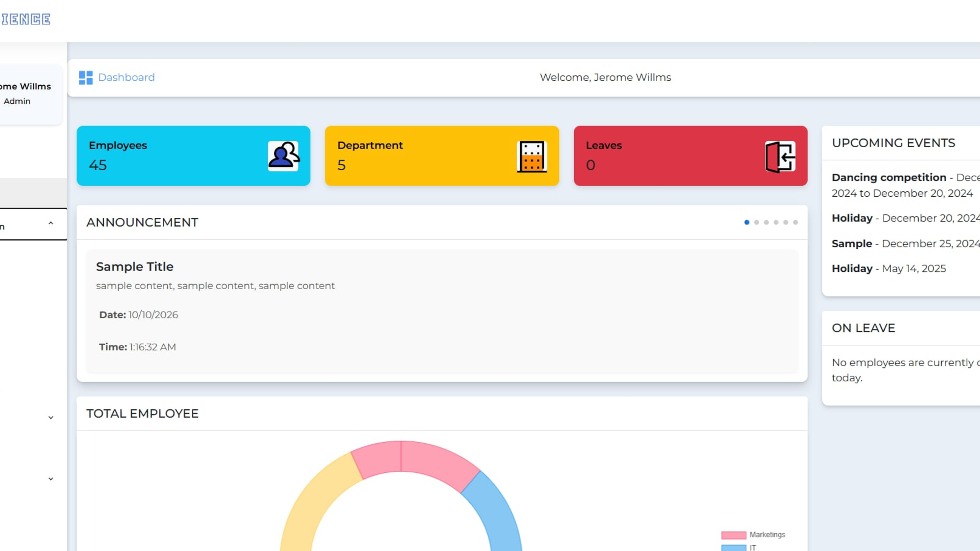Image resolution: width=980 pixels, height=551 pixels.
Task: Open the Leaves card showing 0
Action: click(x=690, y=156)
